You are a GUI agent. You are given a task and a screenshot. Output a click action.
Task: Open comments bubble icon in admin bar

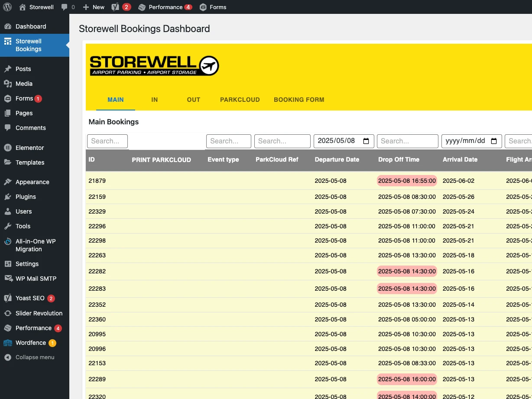tap(64, 7)
